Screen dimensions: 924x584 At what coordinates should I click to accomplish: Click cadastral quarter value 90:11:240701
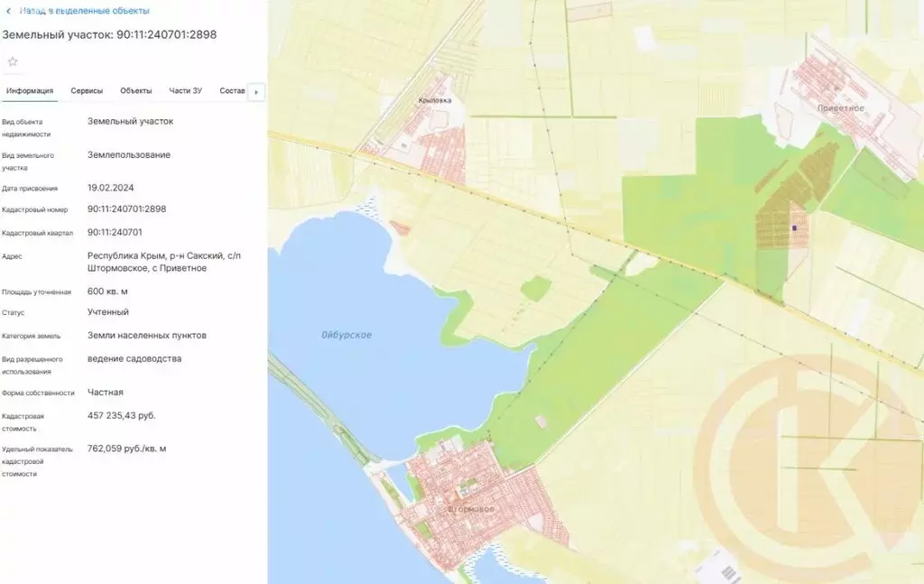click(x=115, y=232)
